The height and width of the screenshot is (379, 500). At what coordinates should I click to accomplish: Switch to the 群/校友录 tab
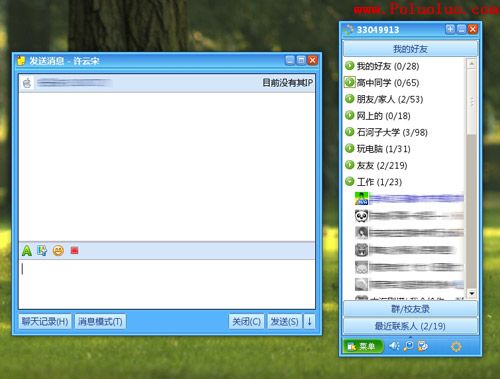410,309
